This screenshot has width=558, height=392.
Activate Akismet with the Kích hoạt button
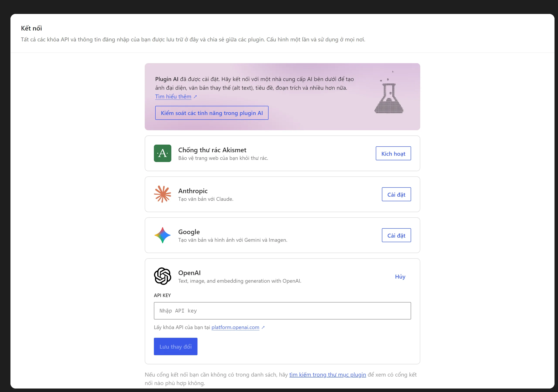coord(393,154)
